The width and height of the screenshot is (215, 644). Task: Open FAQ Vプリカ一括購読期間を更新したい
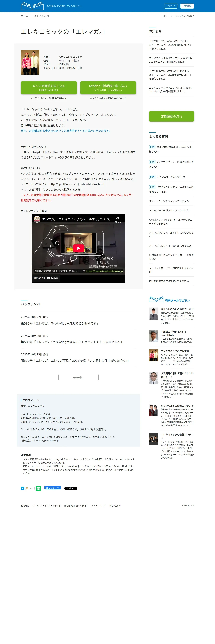point(171,164)
